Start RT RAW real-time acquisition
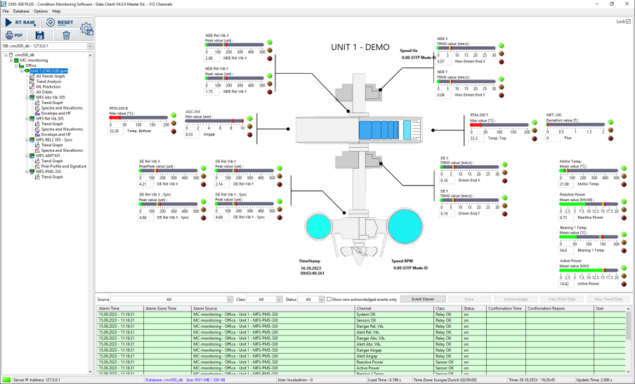Image resolution: width=635 pixels, height=384 pixels. (x=20, y=23)
